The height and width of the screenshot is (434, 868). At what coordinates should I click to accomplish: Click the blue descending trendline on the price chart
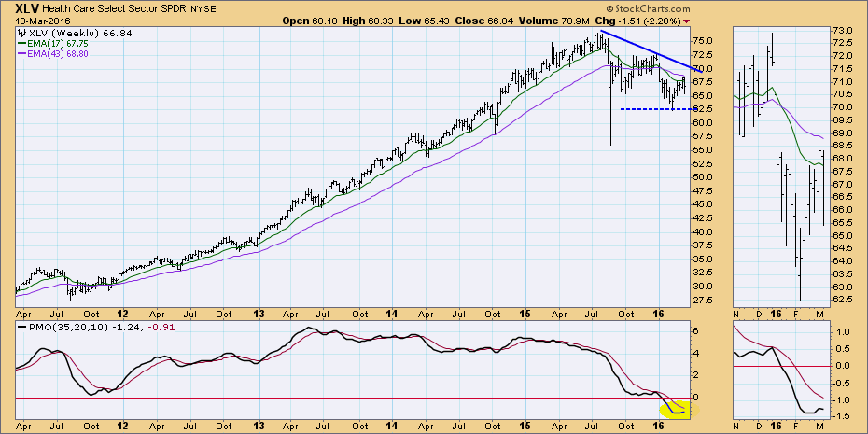[x=651, y=51]
